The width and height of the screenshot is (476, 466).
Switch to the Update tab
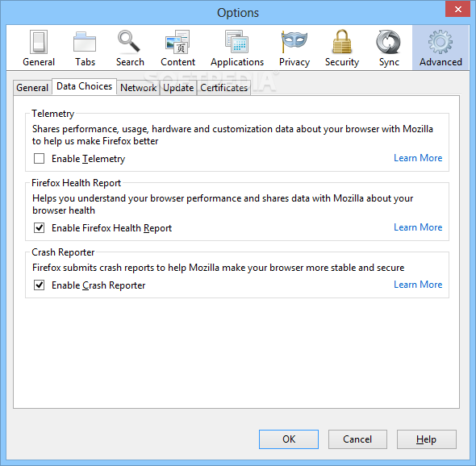pyautogui.click(x=178, y=88)
